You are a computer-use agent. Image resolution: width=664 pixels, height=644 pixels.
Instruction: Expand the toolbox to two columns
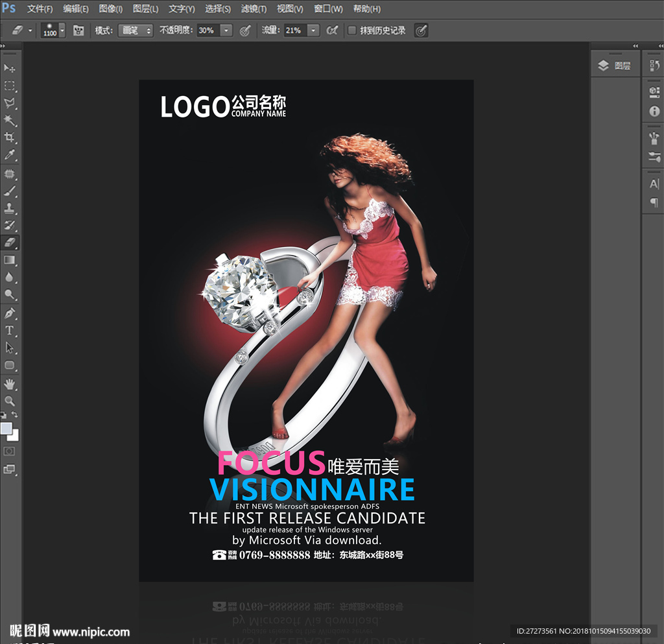pos(3,46)
